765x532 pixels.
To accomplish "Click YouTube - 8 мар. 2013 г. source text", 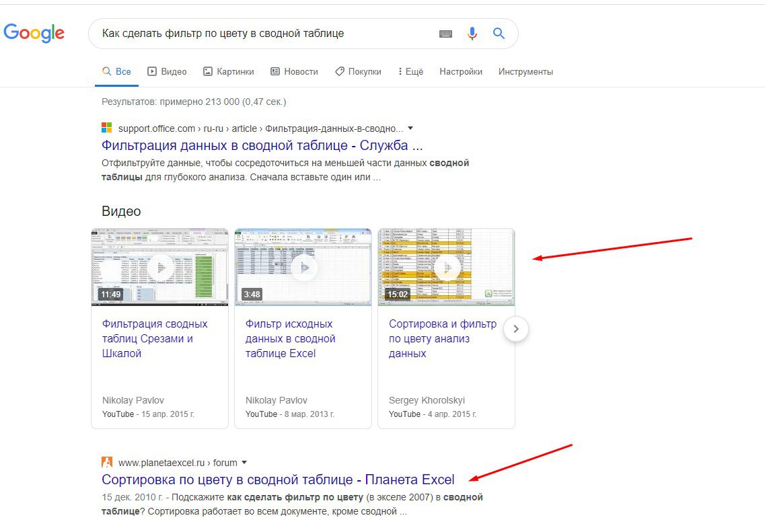I will click(x=290, y=414).
